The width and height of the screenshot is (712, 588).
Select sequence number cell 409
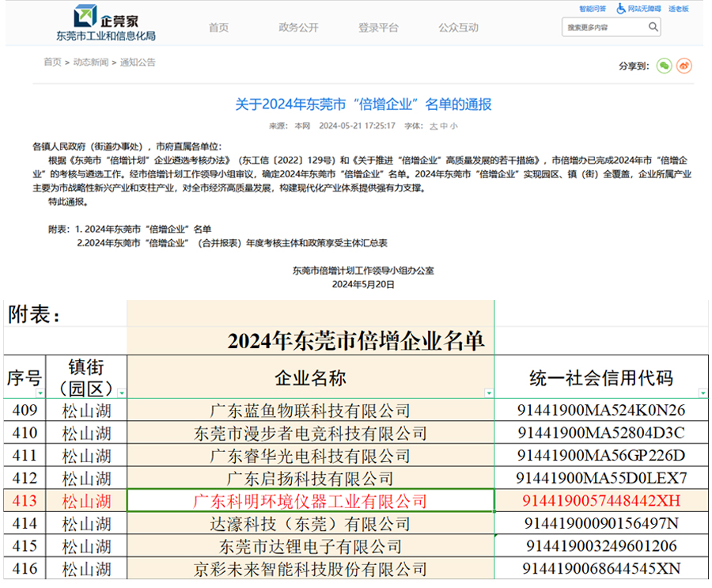25,411
